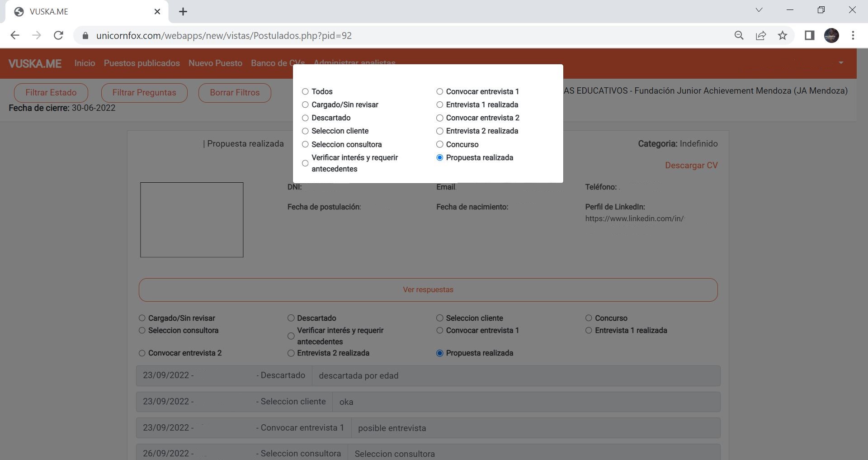Open Chrome three-dot menu
The image size is (868, 460).
tap(853, 35)
